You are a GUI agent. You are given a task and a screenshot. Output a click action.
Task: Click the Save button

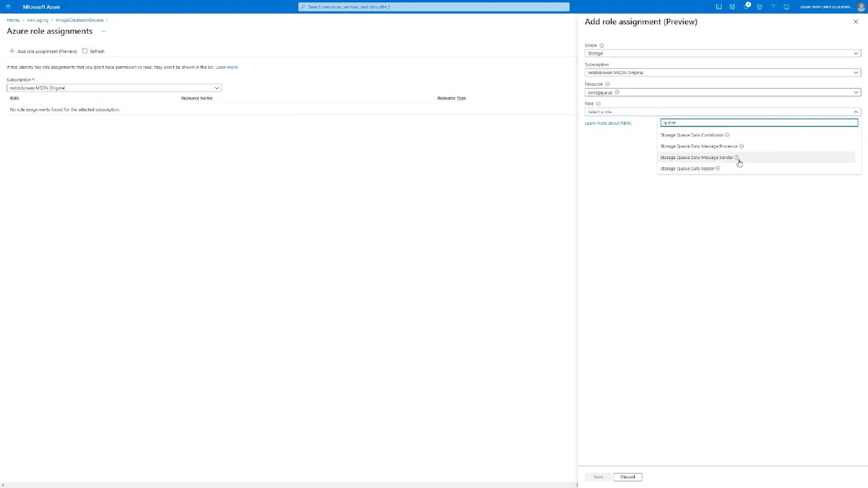[x=598, y=477]
